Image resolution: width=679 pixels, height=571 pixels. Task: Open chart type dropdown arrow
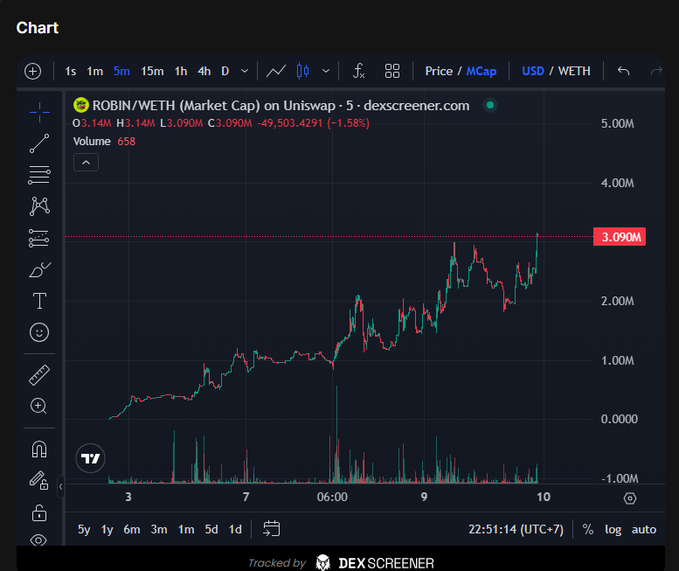coord(326,71)
